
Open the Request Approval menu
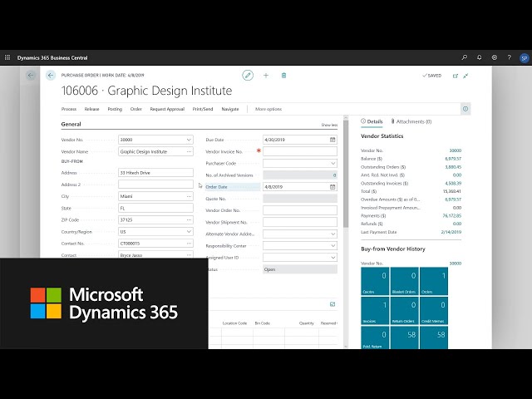coord(167,109)
